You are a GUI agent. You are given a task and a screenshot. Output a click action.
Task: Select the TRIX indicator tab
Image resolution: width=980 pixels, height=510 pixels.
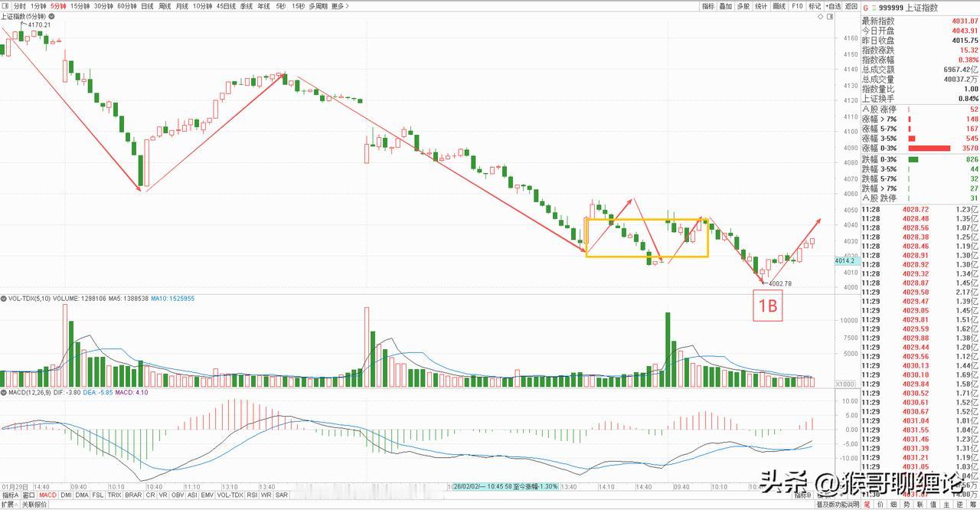(115, 495)
